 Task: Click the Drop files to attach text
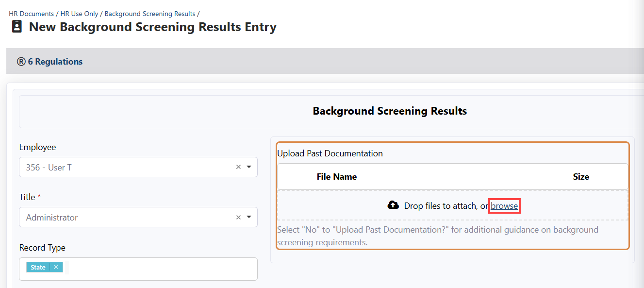[441, 206]
